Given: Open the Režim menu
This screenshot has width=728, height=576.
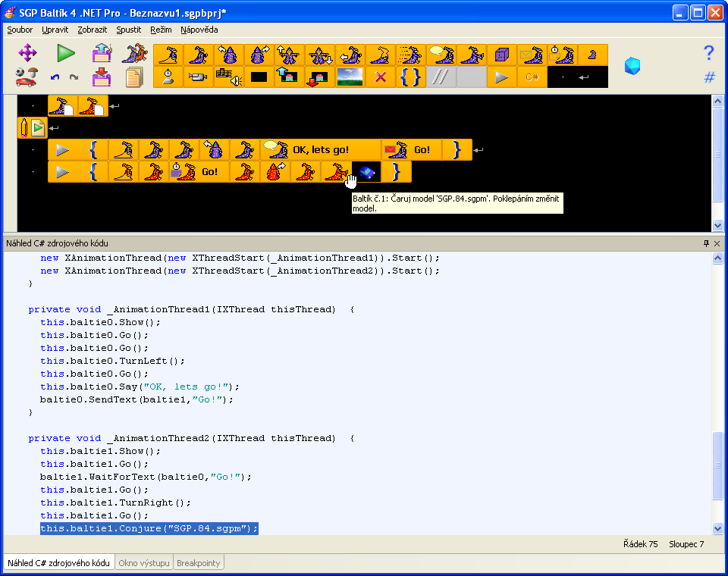Looking at the screenshot, I should [161, 30].
